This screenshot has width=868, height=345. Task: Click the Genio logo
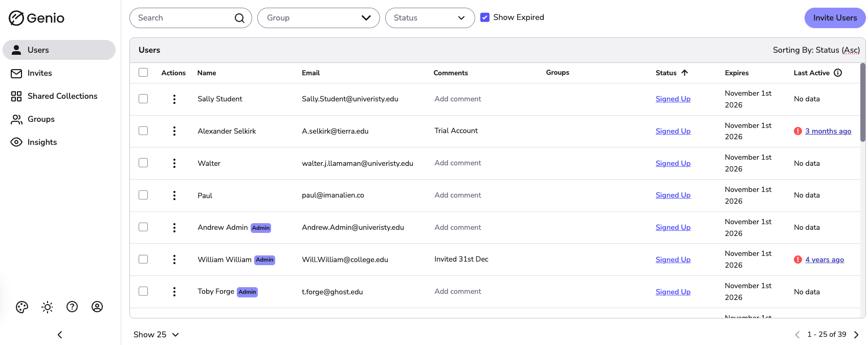36,18
